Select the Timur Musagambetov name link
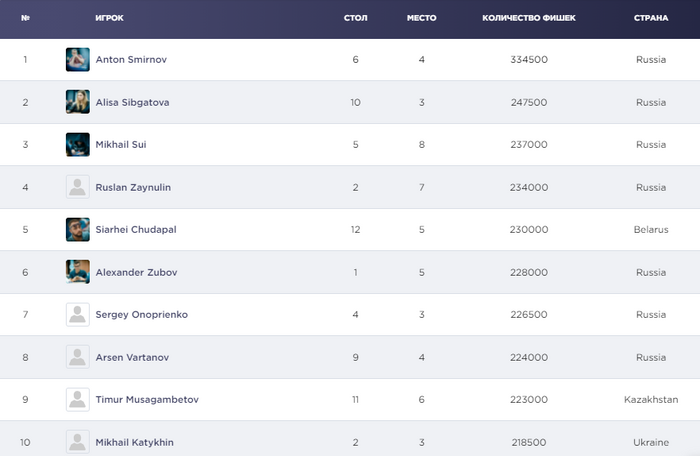The image size is (700, 456). [x=147, y=399]
